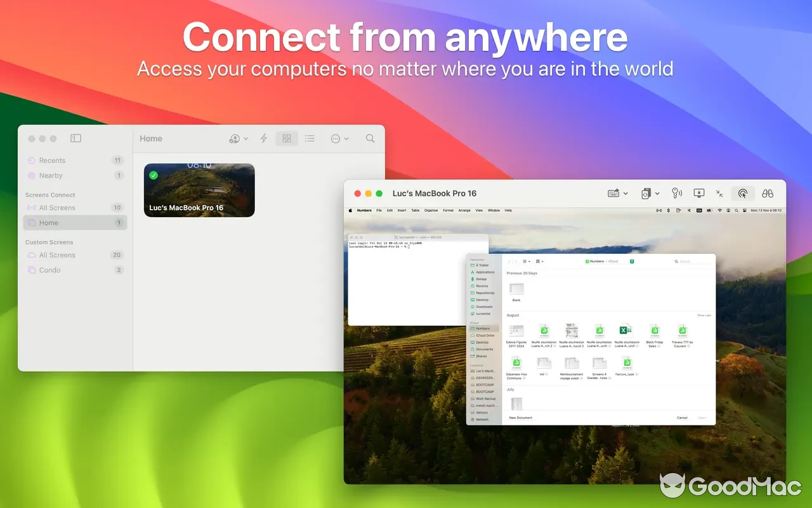Screen dimensions: 812x508
Task: Open the connection profile dropdown
Action: (x=235, y=138)
